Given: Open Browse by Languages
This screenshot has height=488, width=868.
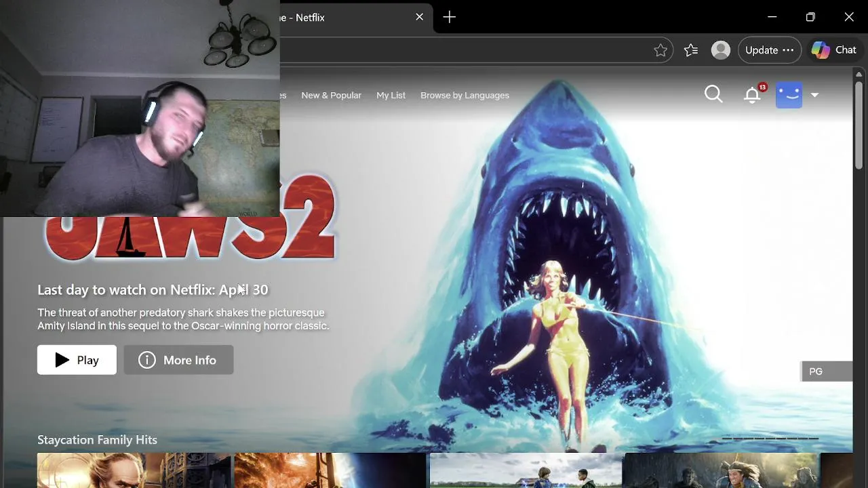Looking at the screenshot, I should [x=465, y=96].
